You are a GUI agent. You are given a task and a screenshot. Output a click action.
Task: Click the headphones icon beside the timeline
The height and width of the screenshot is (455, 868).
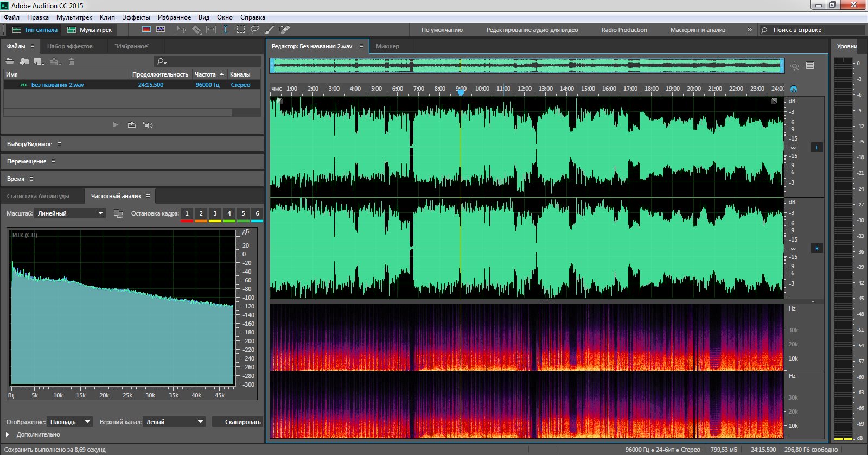794,89
